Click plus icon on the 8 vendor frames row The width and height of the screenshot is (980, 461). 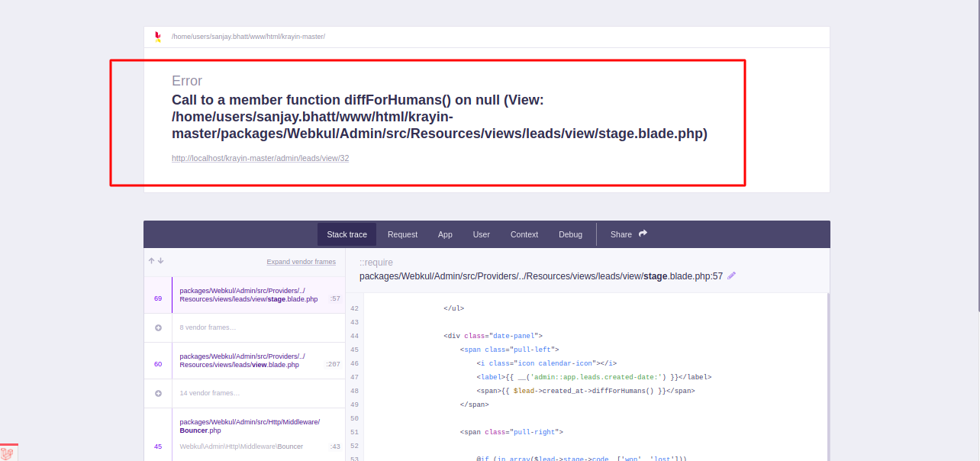coord(158,327)
